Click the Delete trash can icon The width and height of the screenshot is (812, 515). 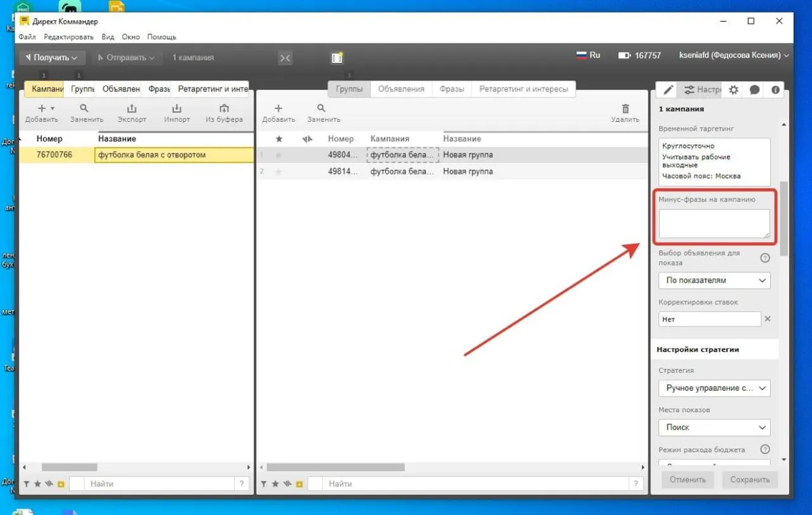(x=625, y=108)
